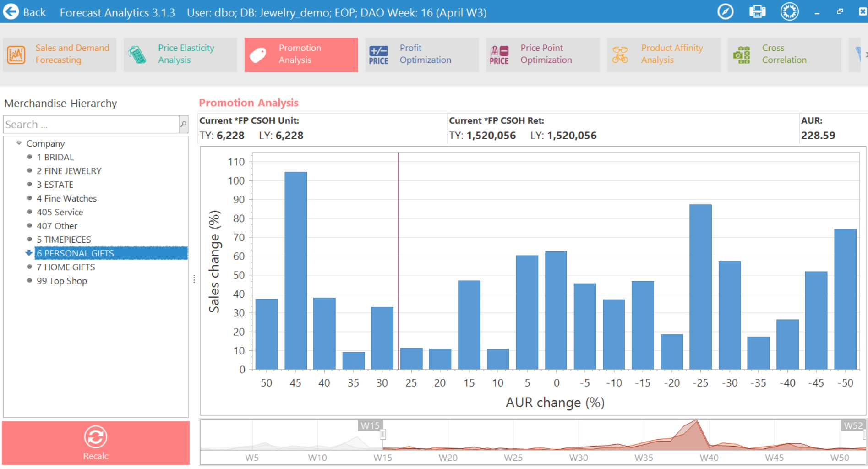
Task: Open the Price Point Optimization tab
Action: pos(542,55)
